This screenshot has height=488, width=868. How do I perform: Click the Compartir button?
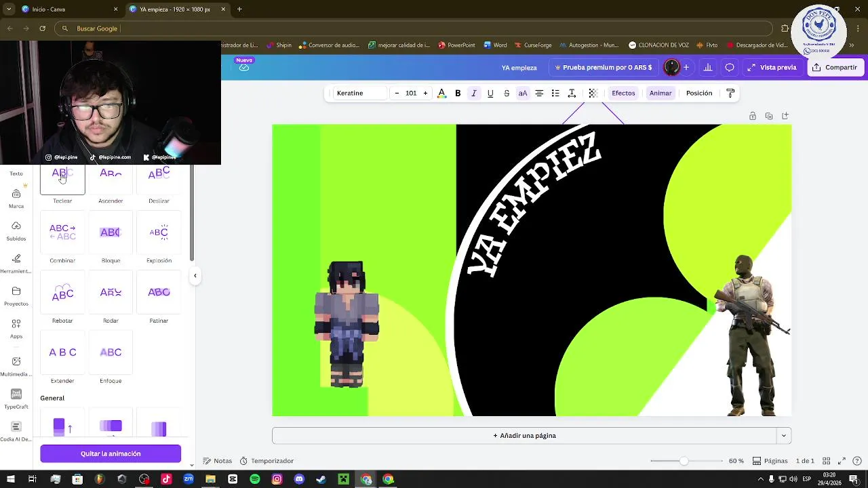[x=835, y=67]
